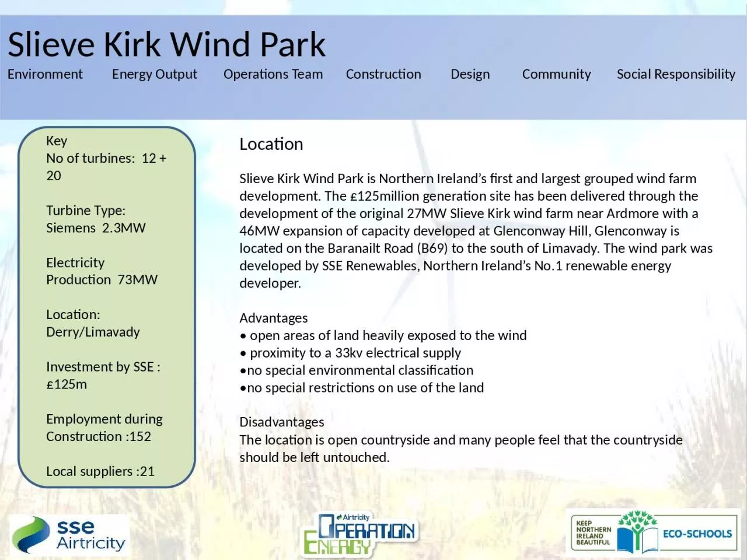The width and height of the screenshot is (747, 560).
Task: Click the 'Key' label in green box
Action: coord(57,141)
